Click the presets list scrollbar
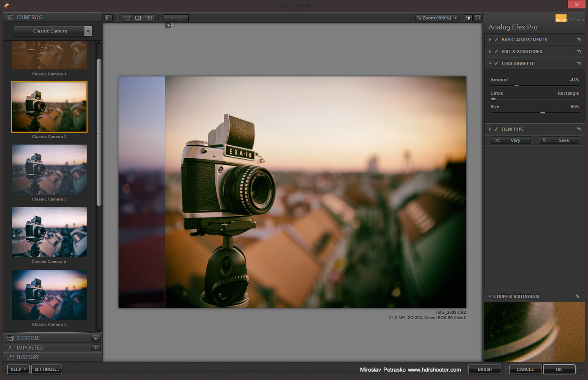The width and height of the screenshot is (588, 380). (x=99, y=132)
